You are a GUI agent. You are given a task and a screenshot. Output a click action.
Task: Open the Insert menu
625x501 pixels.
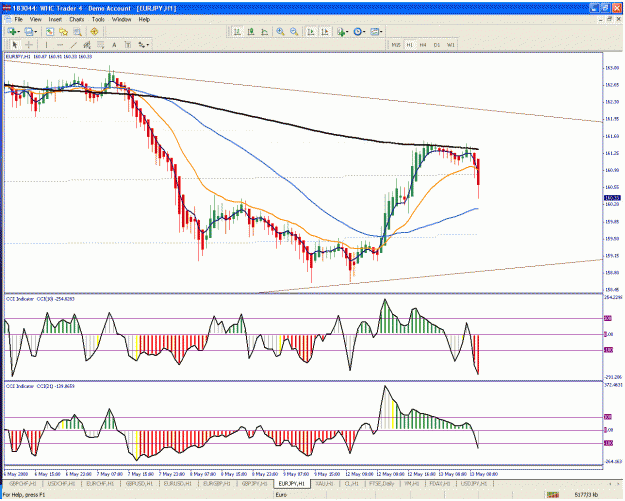(x=55, y=19)
